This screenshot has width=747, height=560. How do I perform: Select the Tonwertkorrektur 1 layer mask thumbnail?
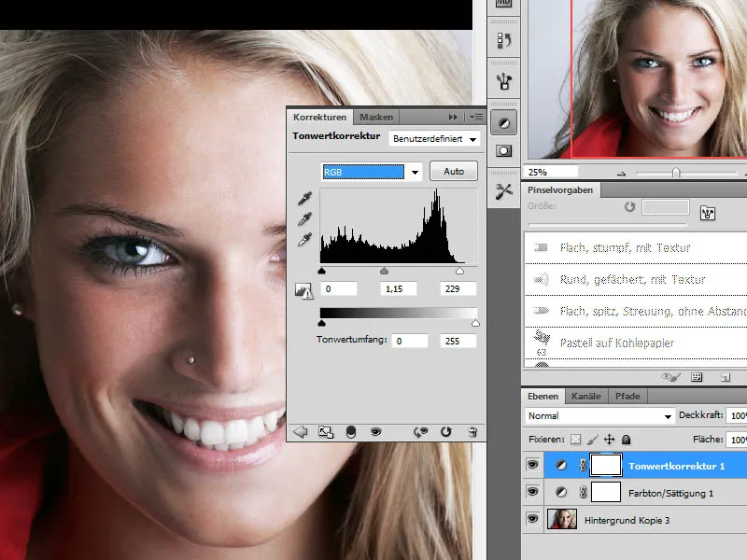click(605, 465)
